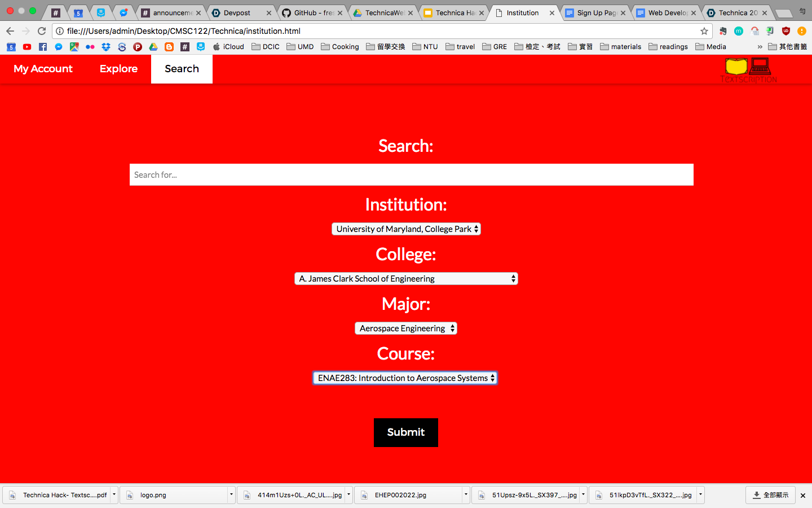Screen dimensions: 812x508
Task: Click the teal 'm' extension icon
Action: 739,31
